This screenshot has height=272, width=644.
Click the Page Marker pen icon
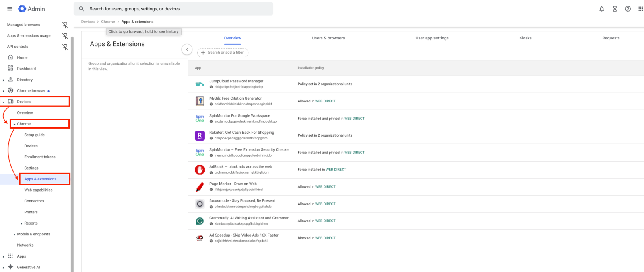click(x=200, y=187)
